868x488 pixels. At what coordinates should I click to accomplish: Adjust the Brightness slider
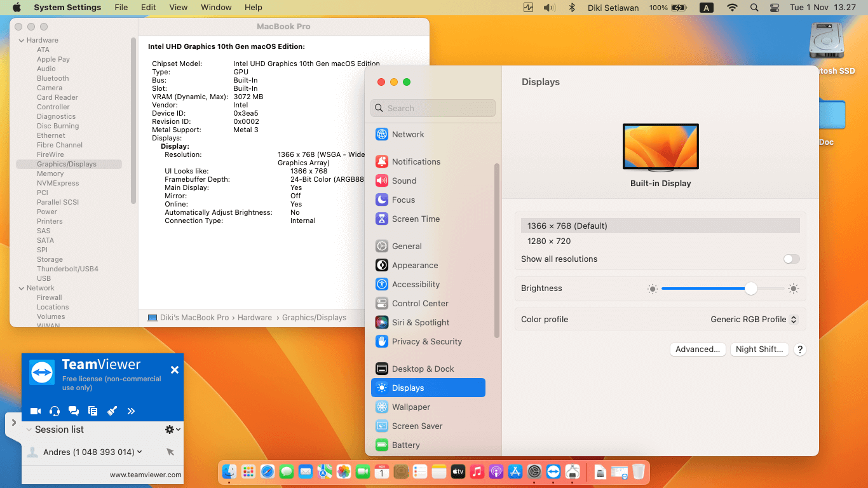pyautogui.click(x=751, y=288)
